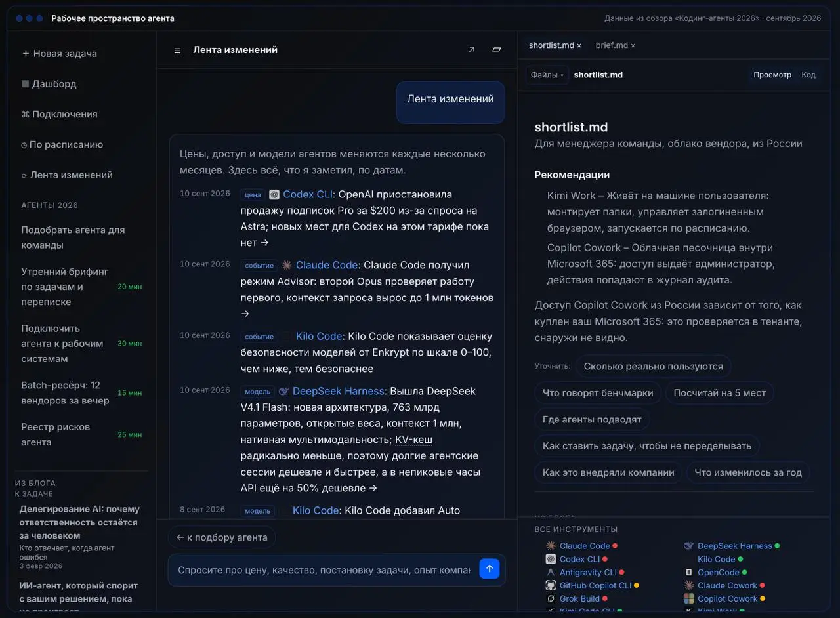Image resolution: width=840 pixels, height=618 pixels.
Task: Open По расписанию in the sidebar
Action: (x=62, y=144)
